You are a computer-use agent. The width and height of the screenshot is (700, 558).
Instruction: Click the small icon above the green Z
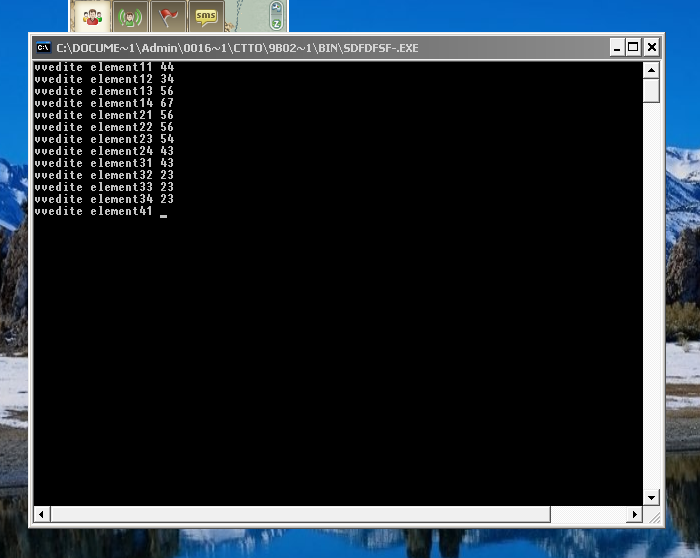point(277,7)
